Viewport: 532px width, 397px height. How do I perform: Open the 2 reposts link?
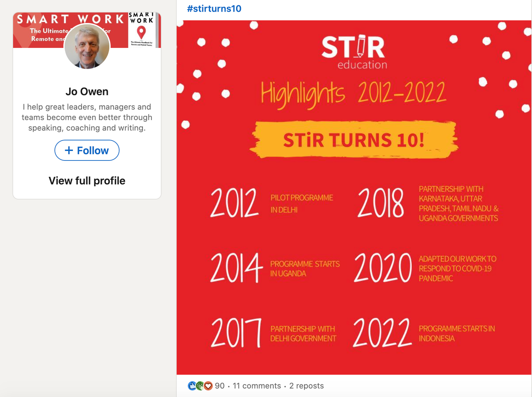pos(307,386)
